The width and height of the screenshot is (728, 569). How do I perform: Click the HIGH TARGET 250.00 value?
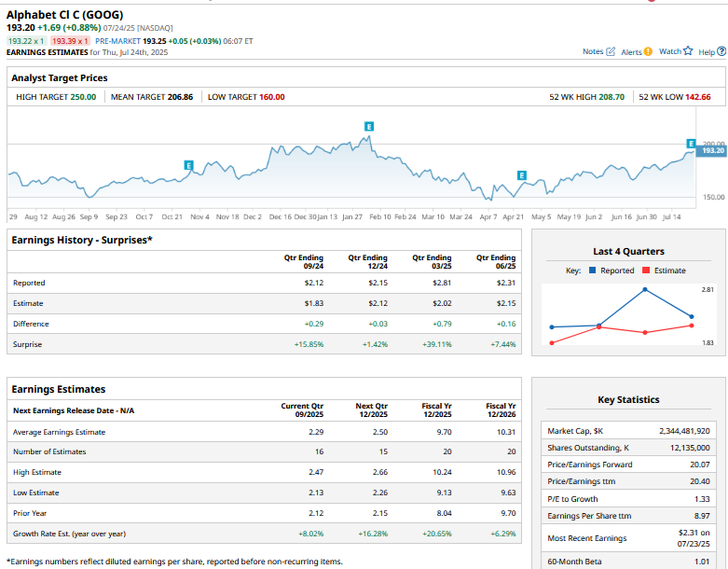point(83,97)
